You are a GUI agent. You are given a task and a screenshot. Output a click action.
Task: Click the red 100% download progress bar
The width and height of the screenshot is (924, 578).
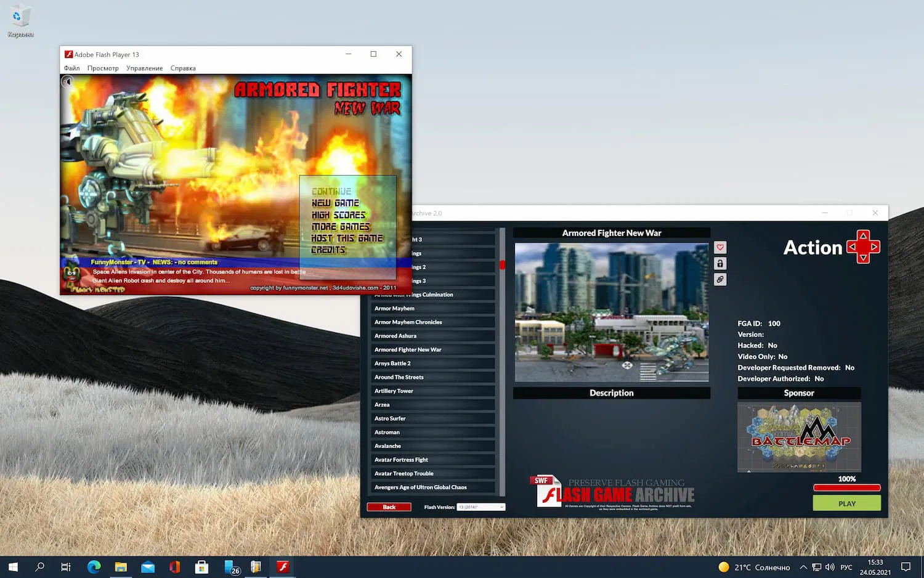[x=846, y=487]
